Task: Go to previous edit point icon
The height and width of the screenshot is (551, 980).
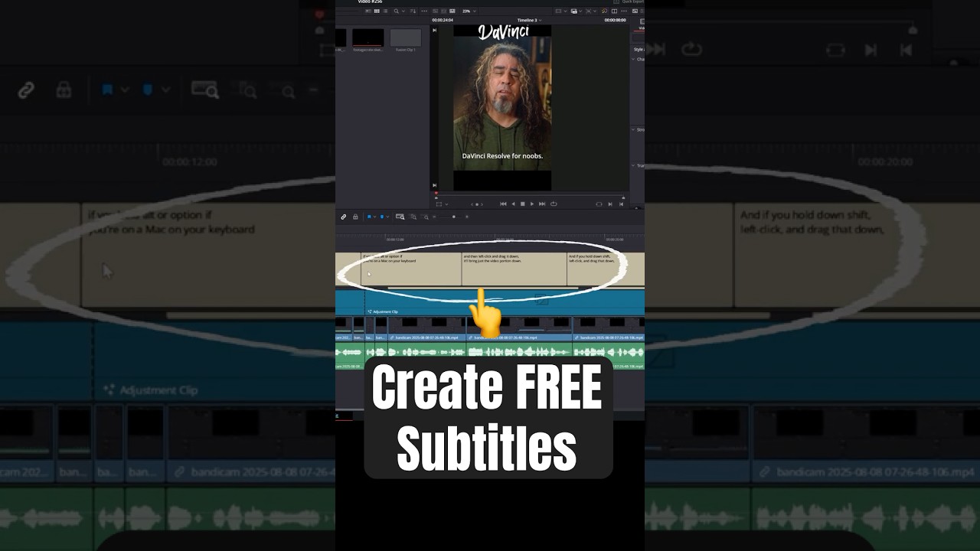Action: pos(621,204)
